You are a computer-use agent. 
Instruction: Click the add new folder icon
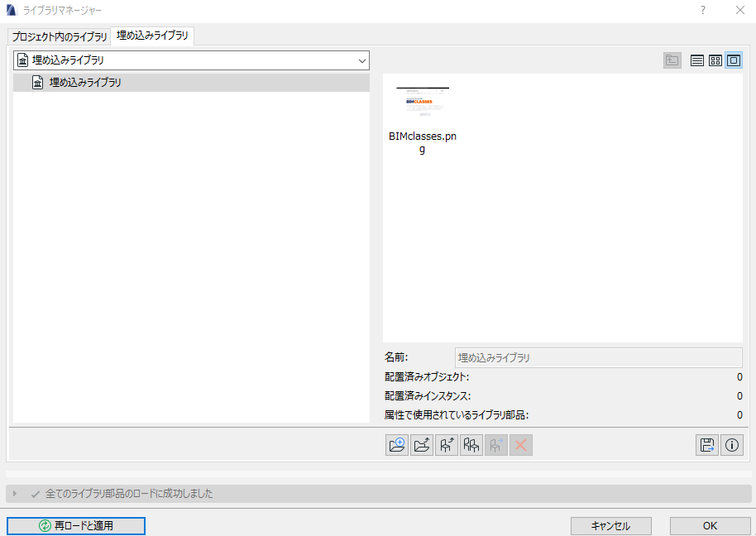(397, 445)
